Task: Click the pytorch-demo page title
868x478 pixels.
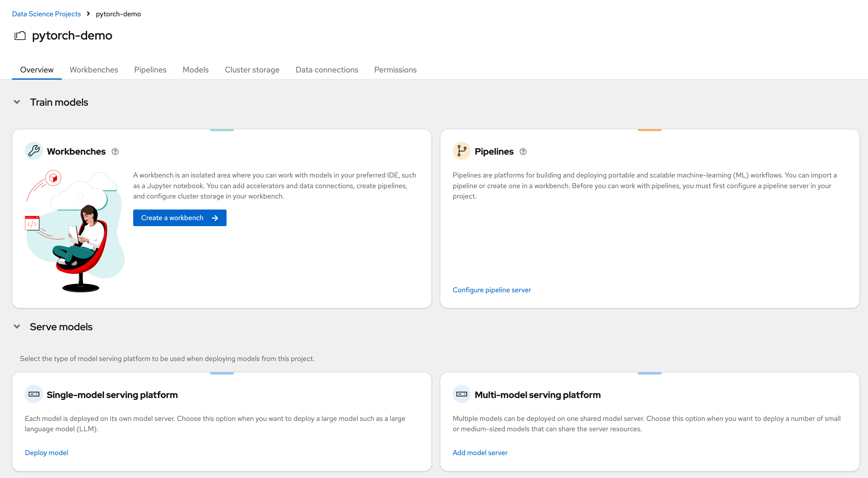Action: pos(72,35)
